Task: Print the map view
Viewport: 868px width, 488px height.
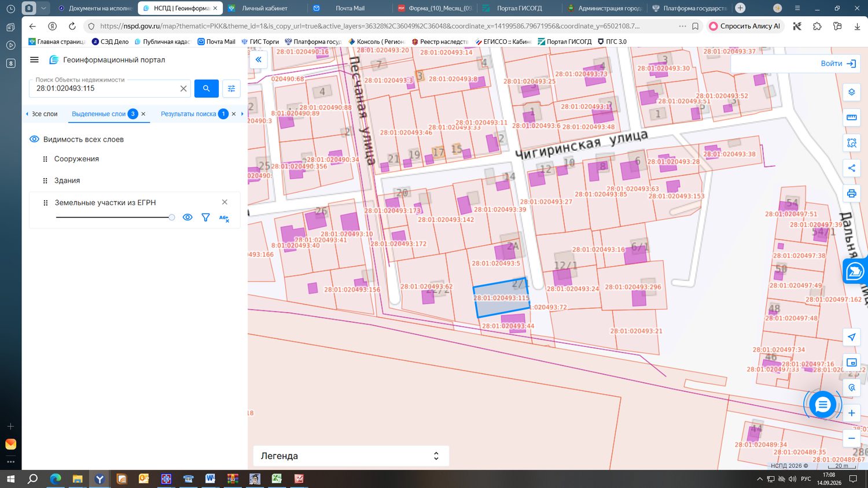Action: (x=851, y=193)
